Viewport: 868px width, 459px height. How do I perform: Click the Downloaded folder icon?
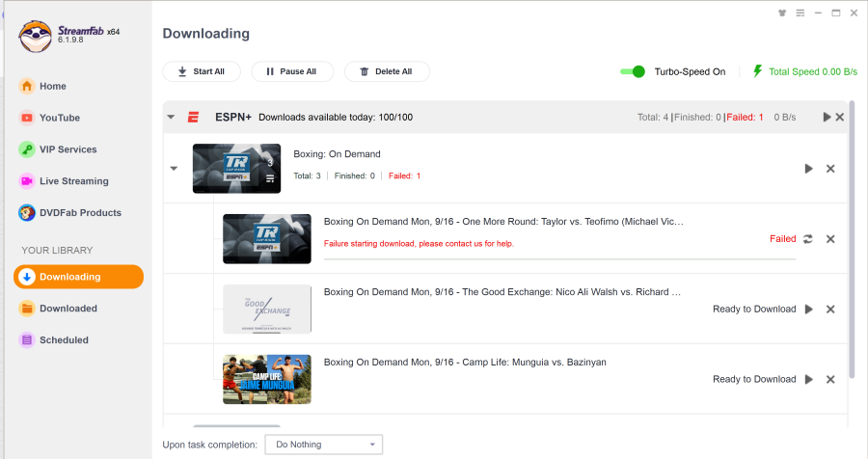click(27, 309)
